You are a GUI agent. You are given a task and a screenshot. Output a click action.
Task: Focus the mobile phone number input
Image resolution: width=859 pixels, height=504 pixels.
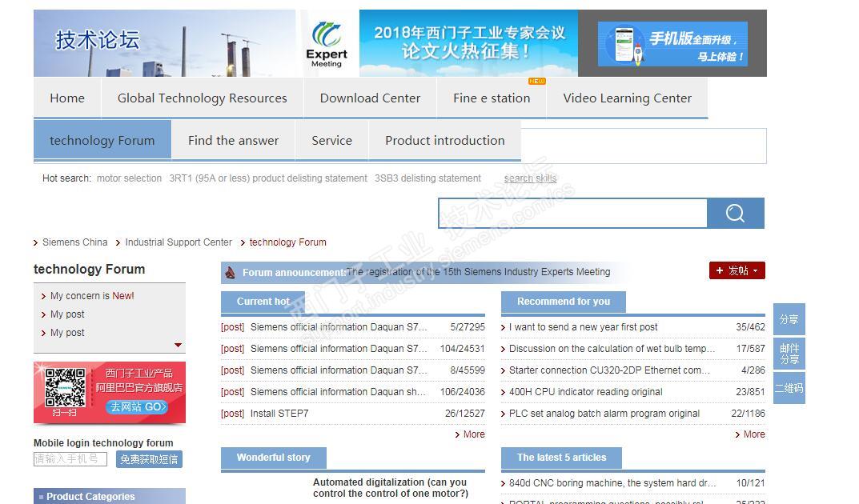coord(70,459)
